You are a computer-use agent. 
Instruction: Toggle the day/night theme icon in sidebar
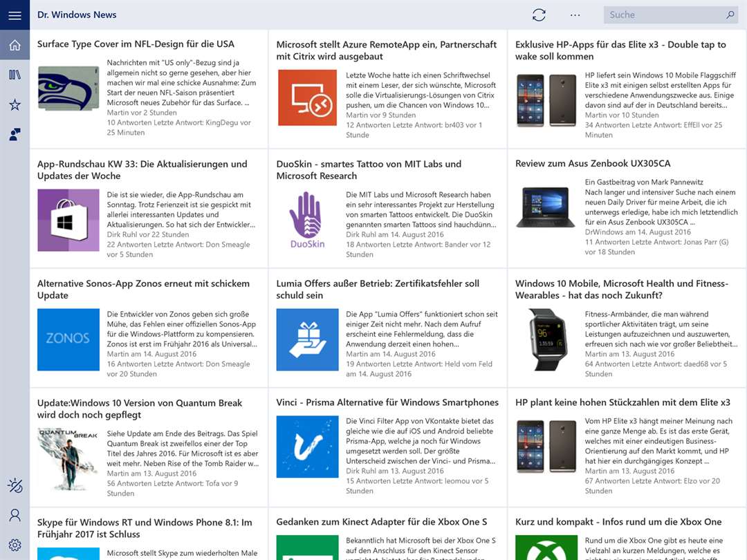(x=15, y=486)
